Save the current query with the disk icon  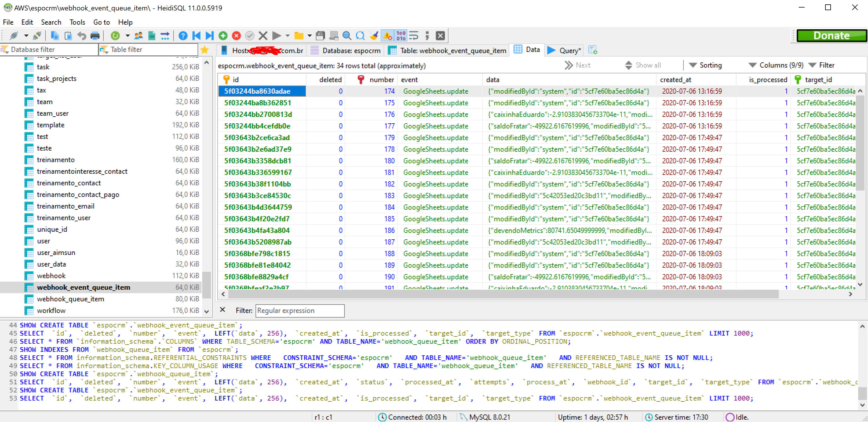click(320, 35)
